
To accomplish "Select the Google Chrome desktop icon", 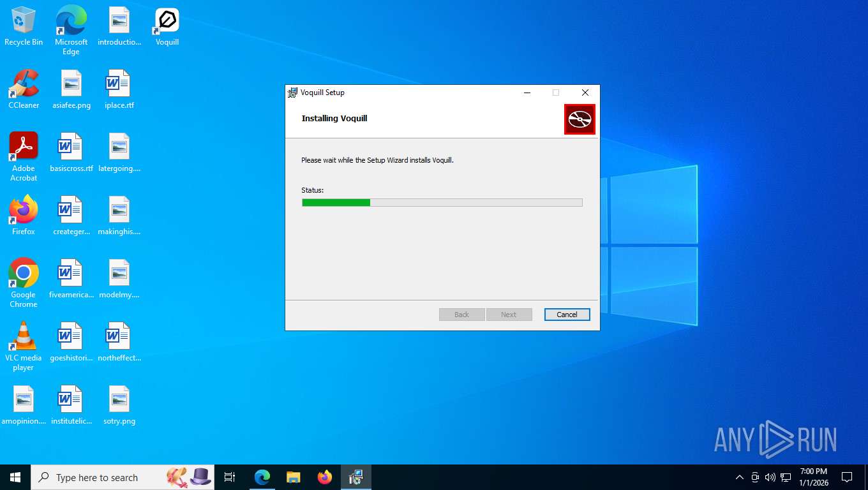I will (x=24, y=283).
